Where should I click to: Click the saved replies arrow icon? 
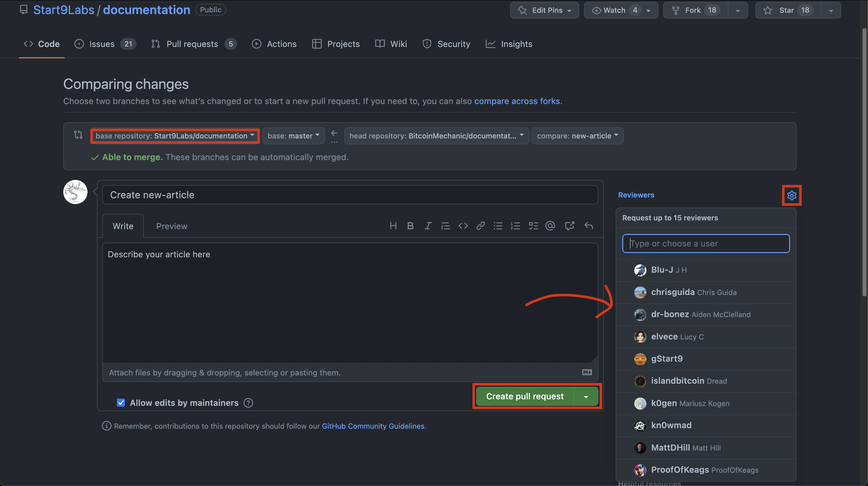point(588,226)
